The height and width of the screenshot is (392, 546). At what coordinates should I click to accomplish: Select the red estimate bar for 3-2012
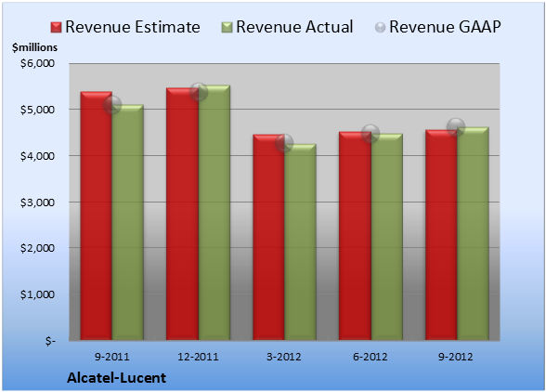268,237
